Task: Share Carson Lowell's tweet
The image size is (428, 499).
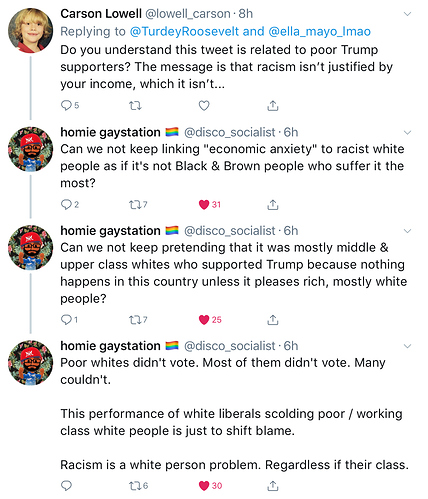Action: (273, 106)
